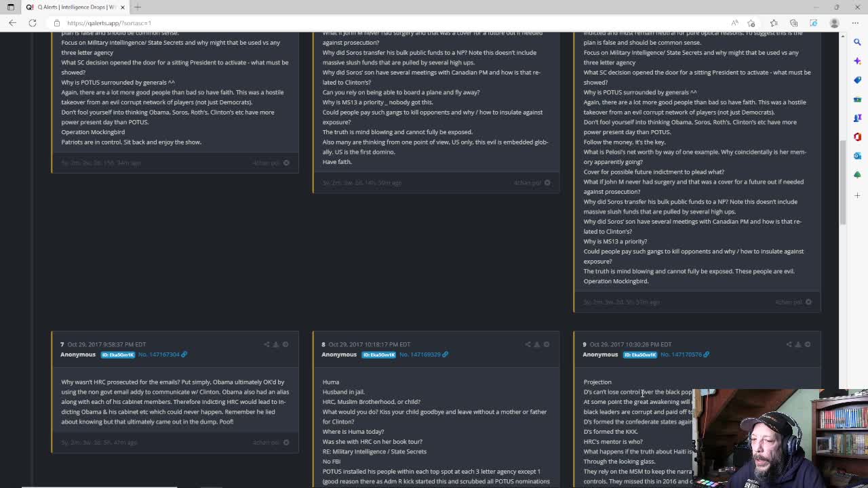Click the source gear icon on the first top post
Screen dimensions: 868x488
click(286, 163)
